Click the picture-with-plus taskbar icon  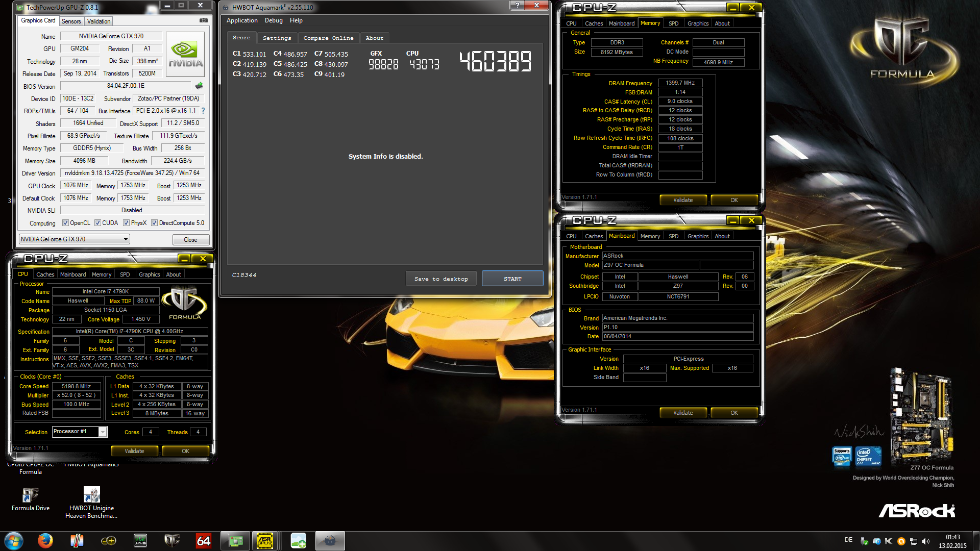point(298,541)
